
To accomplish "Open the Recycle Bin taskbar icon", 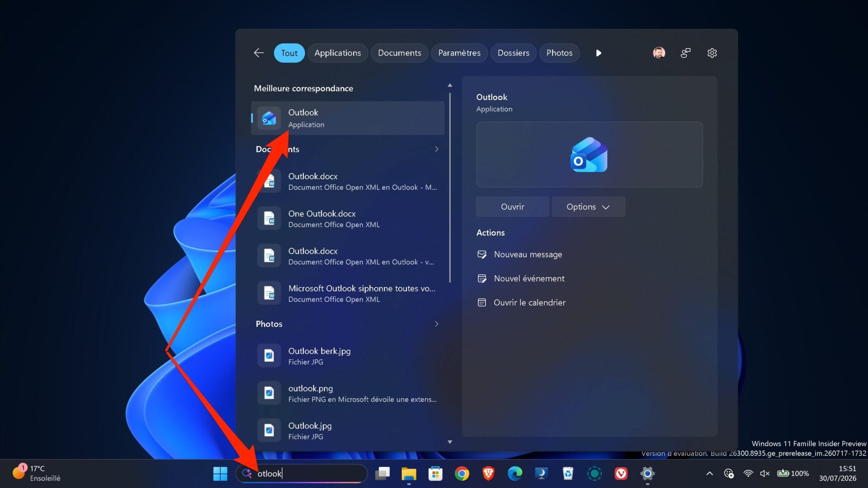I will [568, 473].
